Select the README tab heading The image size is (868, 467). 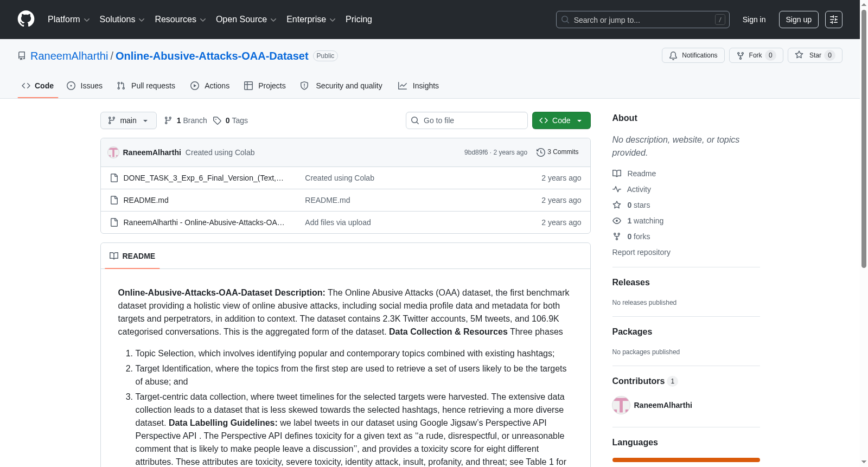click(132, 256)
